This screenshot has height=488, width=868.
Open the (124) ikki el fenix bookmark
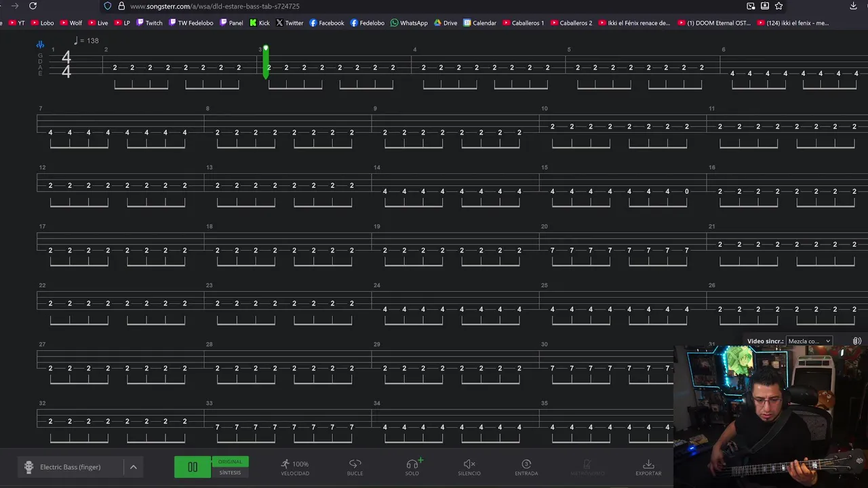click(793, 23)
